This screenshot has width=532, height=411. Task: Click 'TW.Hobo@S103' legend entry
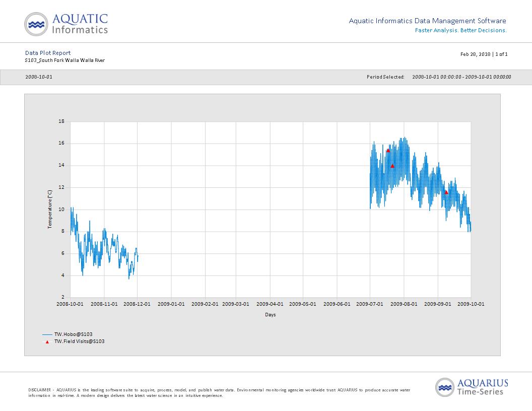[73, 334]
